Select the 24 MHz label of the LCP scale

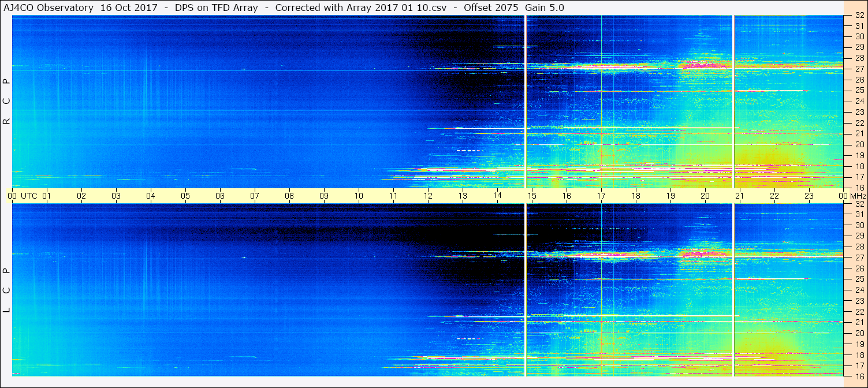[859, 290]
